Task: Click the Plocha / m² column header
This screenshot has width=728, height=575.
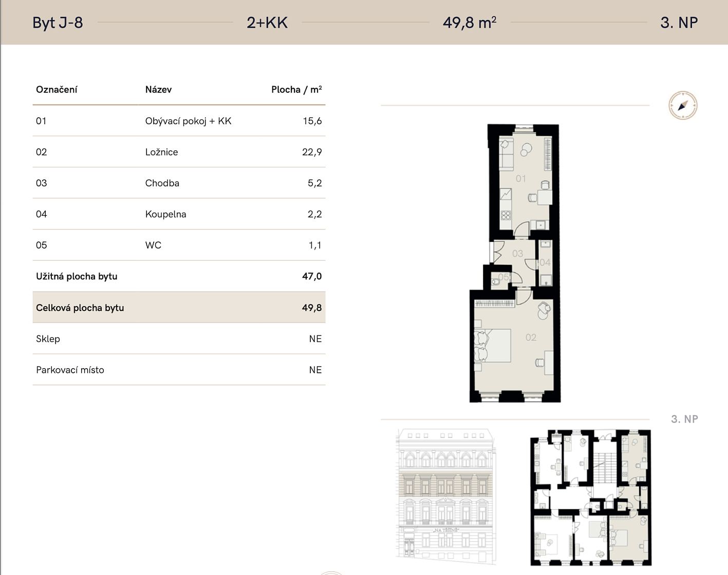Action: point(296,89)
